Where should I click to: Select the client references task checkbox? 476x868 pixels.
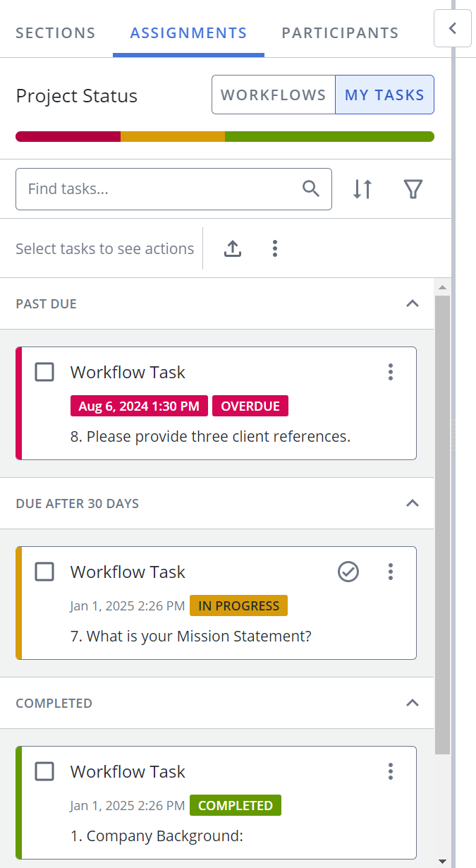[x=44, y=372]
